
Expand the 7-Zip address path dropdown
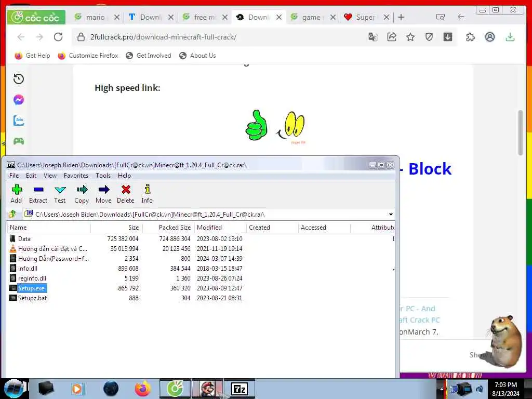point(391,215)
